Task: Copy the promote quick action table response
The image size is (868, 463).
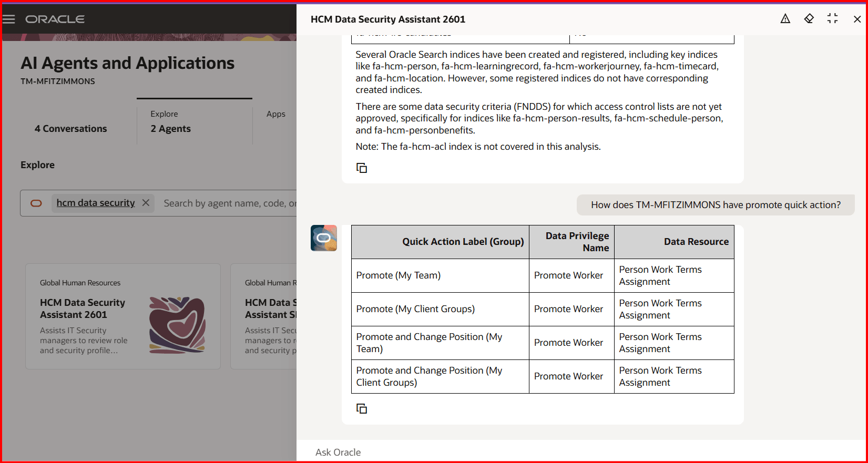Action: click(x=362, y=408)
